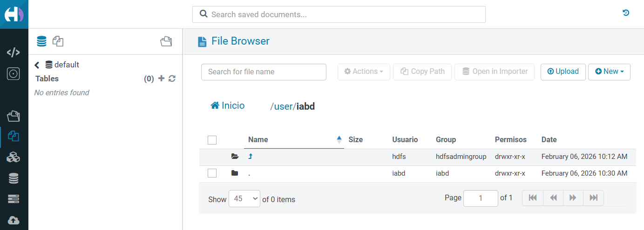The height and width of the screenshot is (230, 644).
Task: Toggle Name column sort arrows
Action: point(339,139)
